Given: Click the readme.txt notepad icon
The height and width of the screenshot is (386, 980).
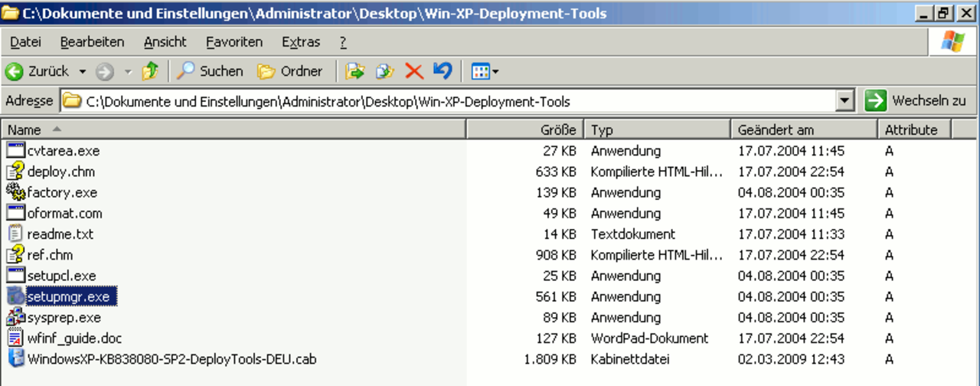Looking at the screenshot, I should 16,233.
